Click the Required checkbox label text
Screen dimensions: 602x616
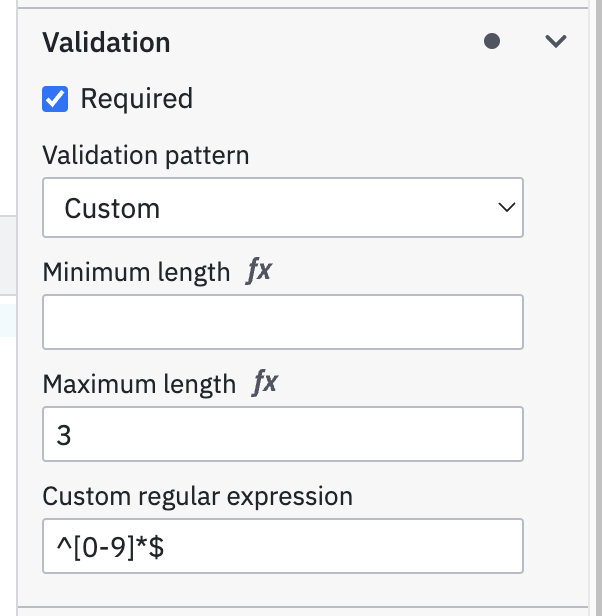click(136, 99)
